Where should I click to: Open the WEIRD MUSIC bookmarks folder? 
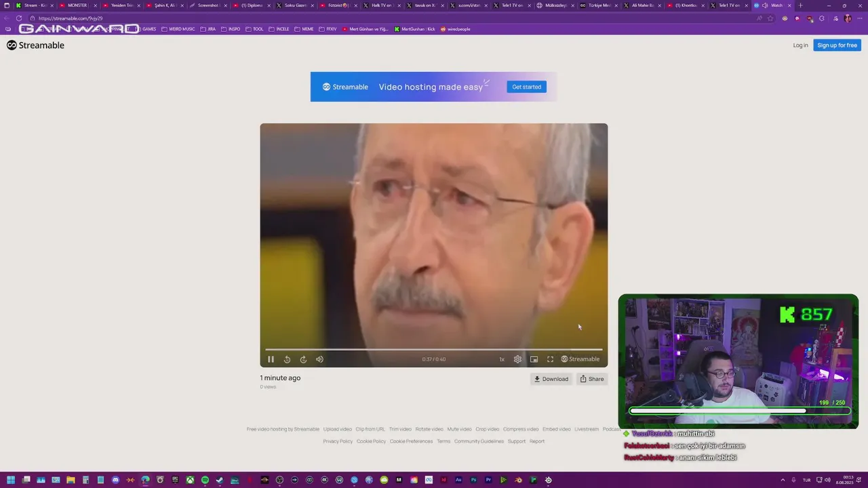(x=178, y=29)
